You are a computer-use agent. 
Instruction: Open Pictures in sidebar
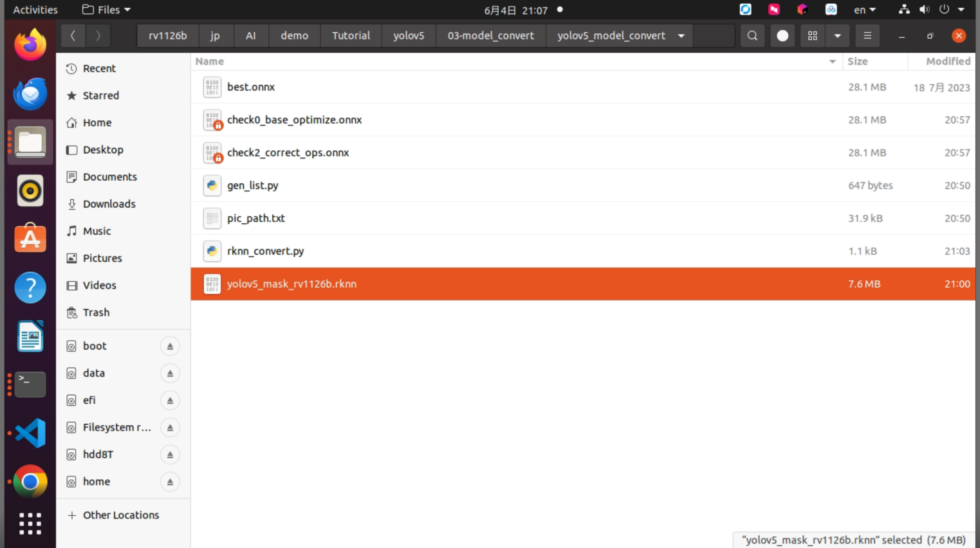(122, 258)
